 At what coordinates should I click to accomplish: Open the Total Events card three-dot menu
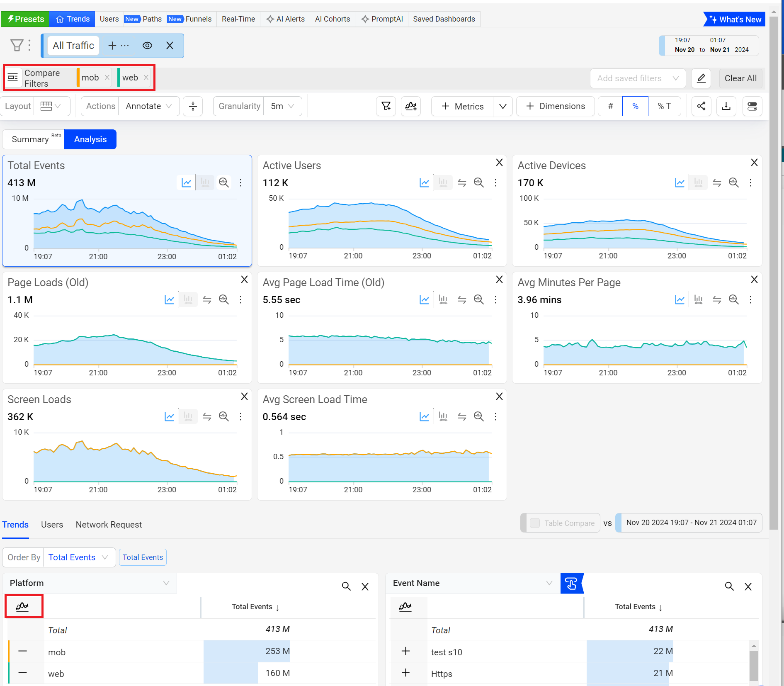pyautogui.click(x=240, y=182)
